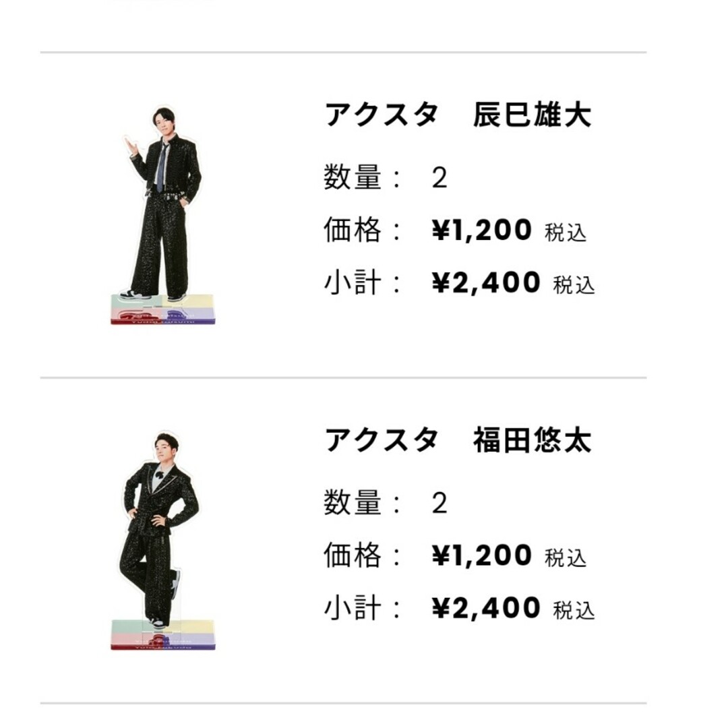Click the アクスタ 辰巳雄大 product title
The image size is (728, 728).
coord(458,114)
